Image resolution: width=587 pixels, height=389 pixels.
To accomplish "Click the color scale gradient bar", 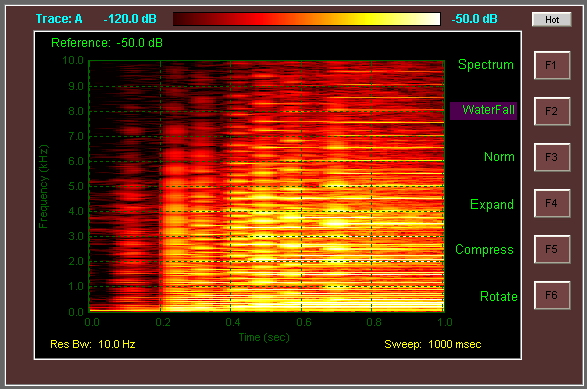I will 307,19.
